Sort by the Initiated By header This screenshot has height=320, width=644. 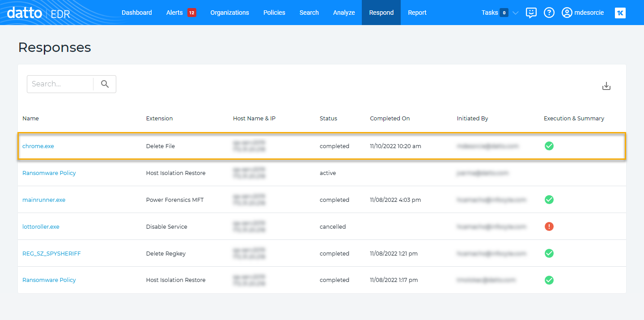tap(472, 118)
